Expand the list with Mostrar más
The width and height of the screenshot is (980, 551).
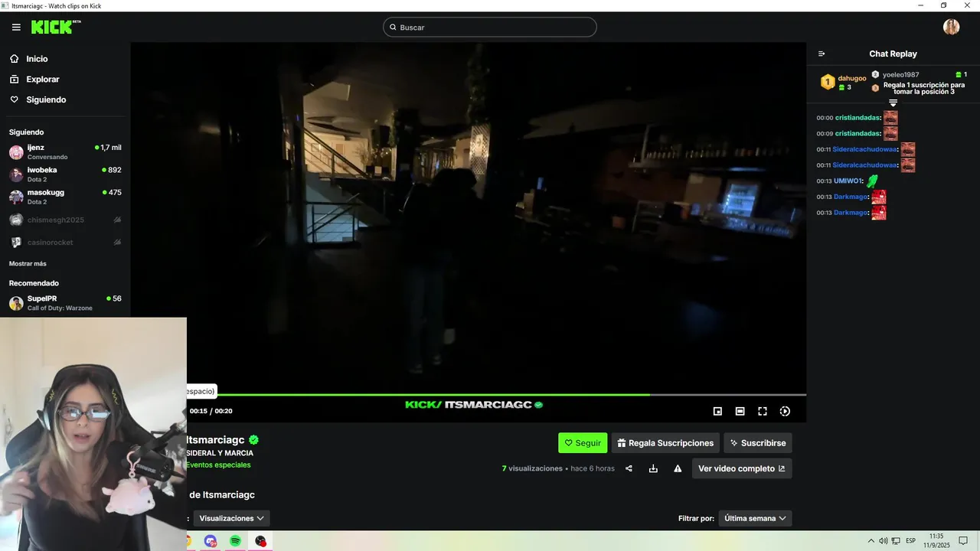28,263
